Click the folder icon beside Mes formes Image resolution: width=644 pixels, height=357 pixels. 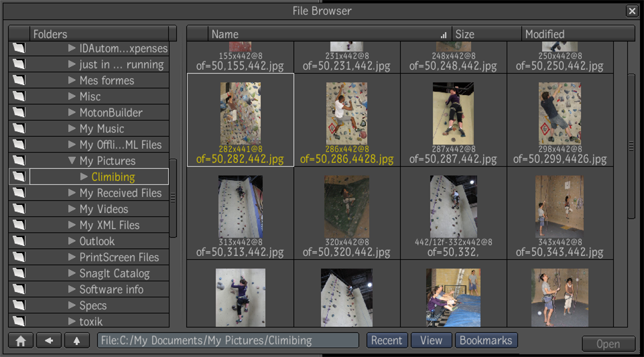(x=19, y=80)
